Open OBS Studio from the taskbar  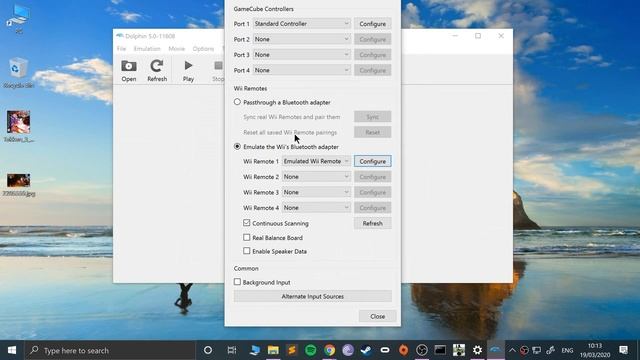click(x=422, y=350)
